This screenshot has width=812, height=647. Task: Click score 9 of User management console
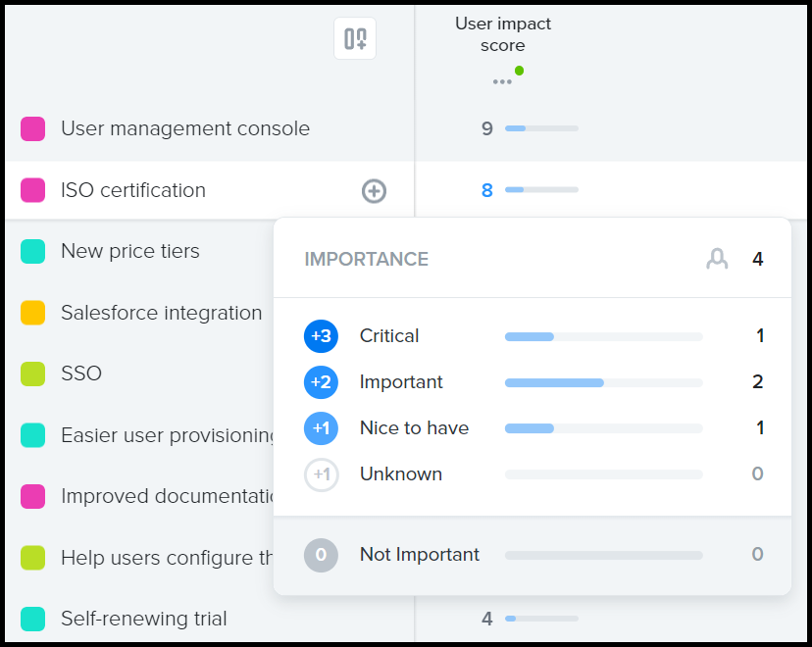click(486, 128)
